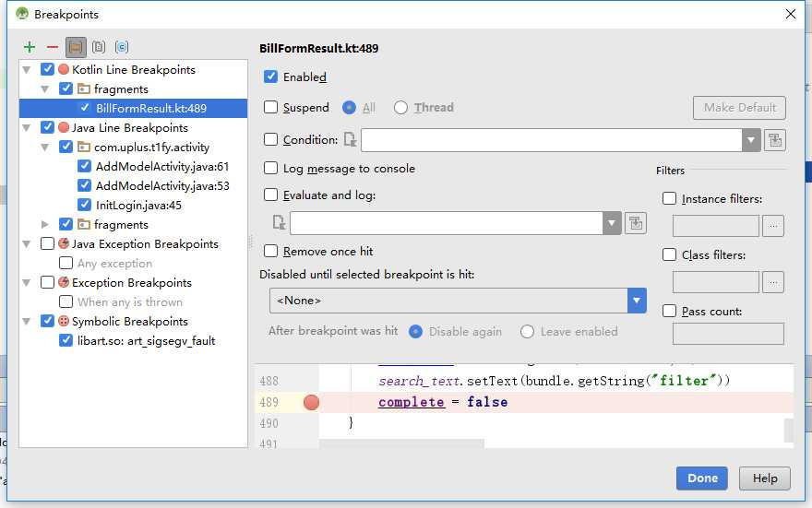Click the Instance filters text field
Viewport: 812px width, 508px height.
pyautogui.click(x=716, y=226)
